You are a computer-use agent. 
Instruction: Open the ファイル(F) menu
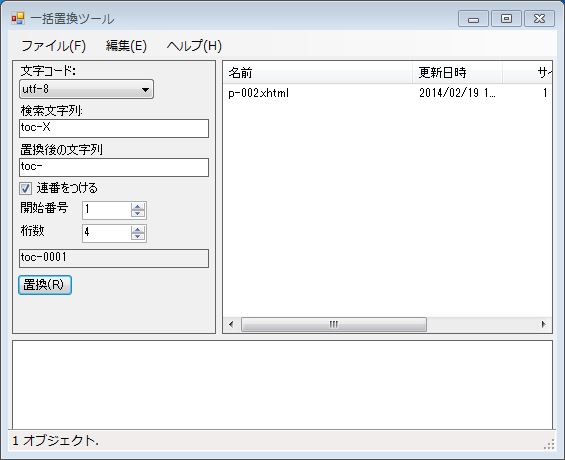[53, 46]
